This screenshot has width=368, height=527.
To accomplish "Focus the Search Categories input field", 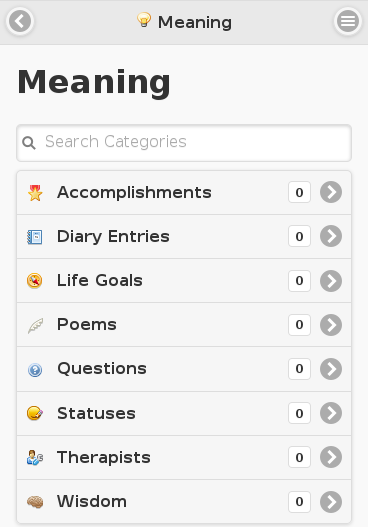I will pos(184,143).
